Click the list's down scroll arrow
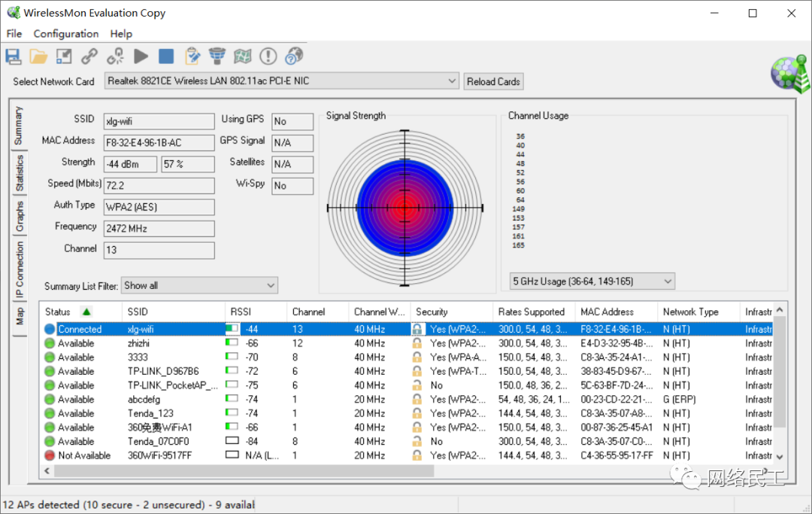 point(780,457)
